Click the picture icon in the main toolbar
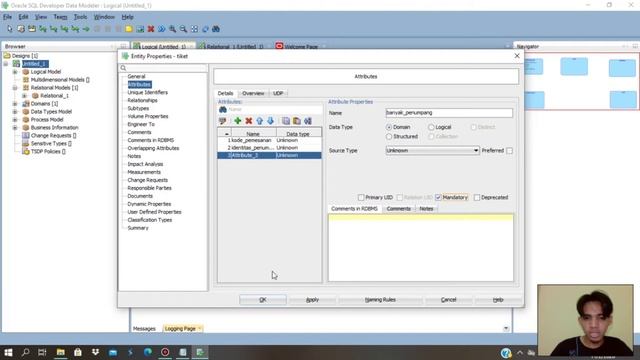The image size is (640, 360). click(140, 29)
